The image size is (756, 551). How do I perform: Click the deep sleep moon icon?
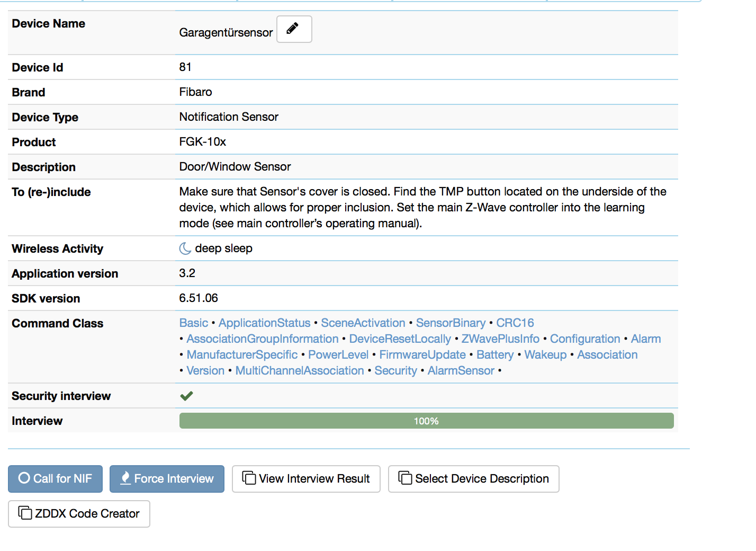click(x=185, y=248)
